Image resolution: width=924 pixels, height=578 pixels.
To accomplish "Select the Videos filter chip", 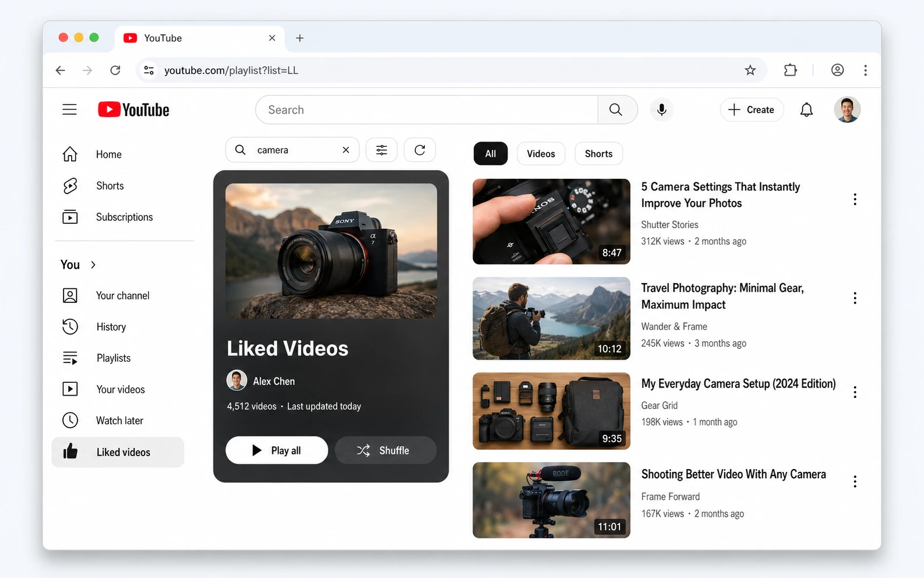I will [541, 154].
